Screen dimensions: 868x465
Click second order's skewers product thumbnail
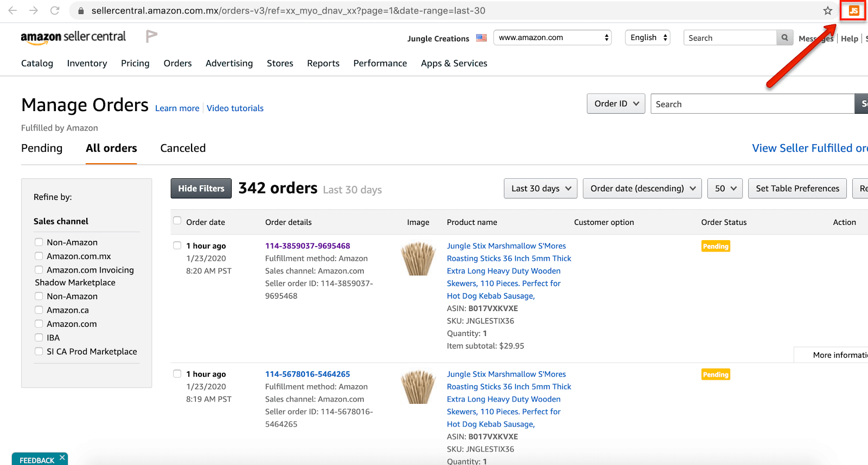pos(418,387)
